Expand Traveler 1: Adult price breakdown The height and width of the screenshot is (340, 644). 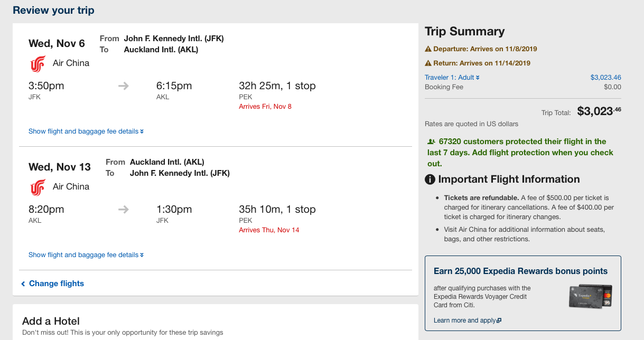(x=452, y=77)
